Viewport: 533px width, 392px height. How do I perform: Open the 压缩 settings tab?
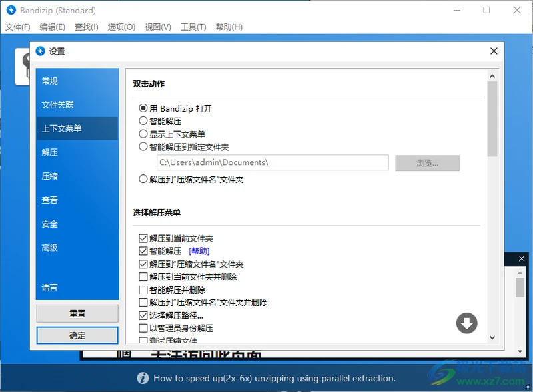pyautogui.click(x=77, y=176)
